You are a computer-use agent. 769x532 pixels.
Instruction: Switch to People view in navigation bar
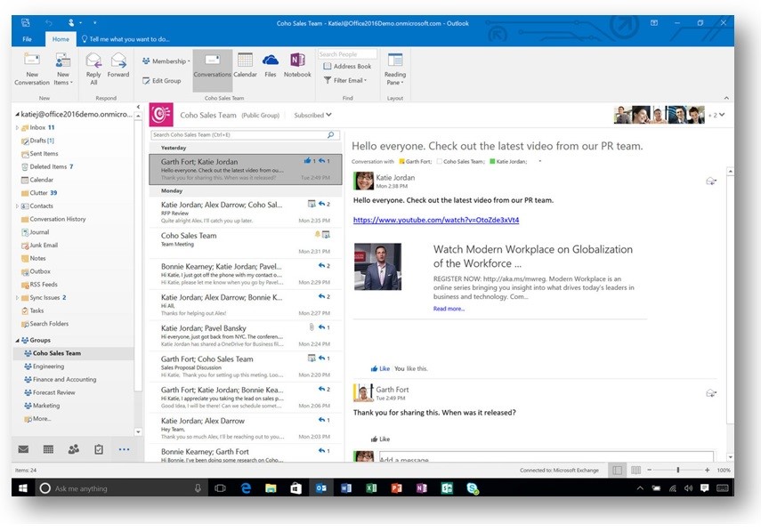tap(73, 449)
